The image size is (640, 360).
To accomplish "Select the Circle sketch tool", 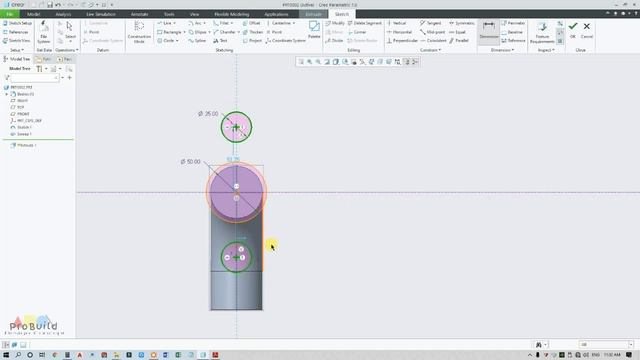I will point(166,40).
